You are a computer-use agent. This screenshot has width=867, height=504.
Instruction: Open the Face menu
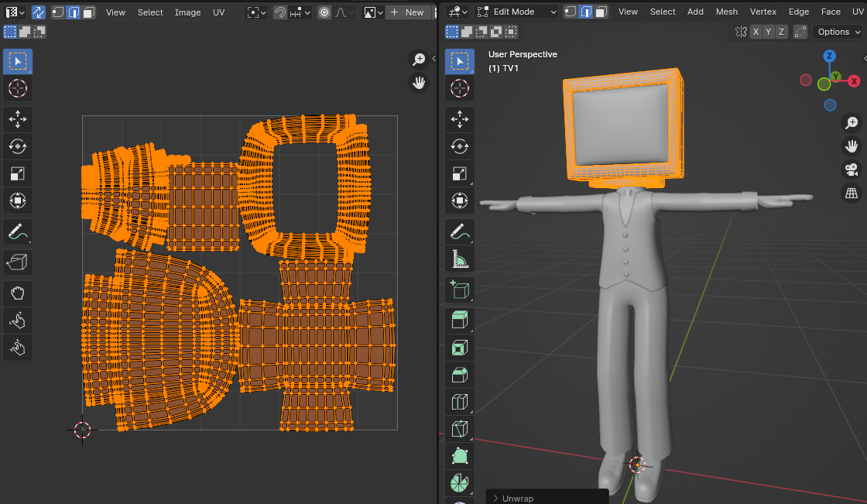click(831, 12)
